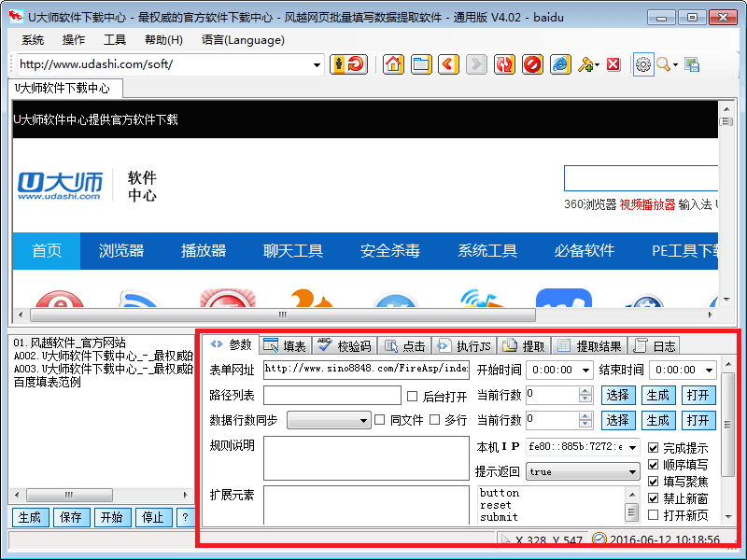Click the home page toolbar icon

[394, 64]
